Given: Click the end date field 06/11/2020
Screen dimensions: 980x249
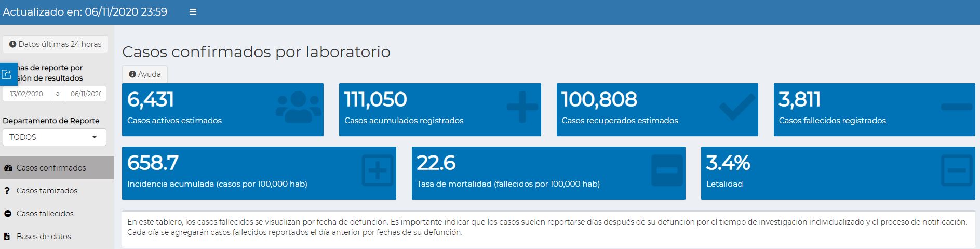Looking at the screenshot, I should pyautogui.click(x=86, y=94).
